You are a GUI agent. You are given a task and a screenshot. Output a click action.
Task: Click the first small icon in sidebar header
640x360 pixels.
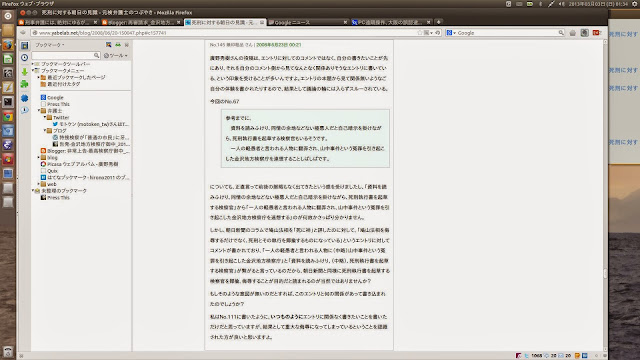click(109, 45)
